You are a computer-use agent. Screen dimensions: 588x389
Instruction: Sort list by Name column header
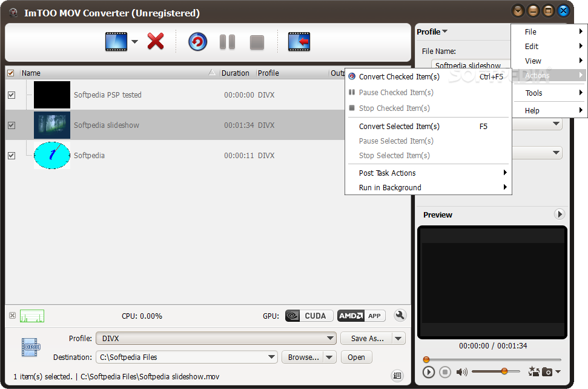point(119,73)
